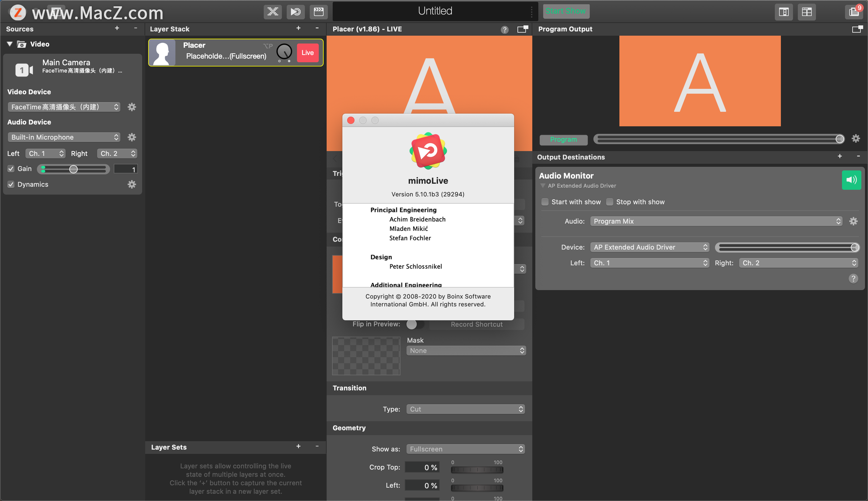Enable Start with show checkbox
The height and width of the screenshot is (501, 868).
click(x=545, y=202)
